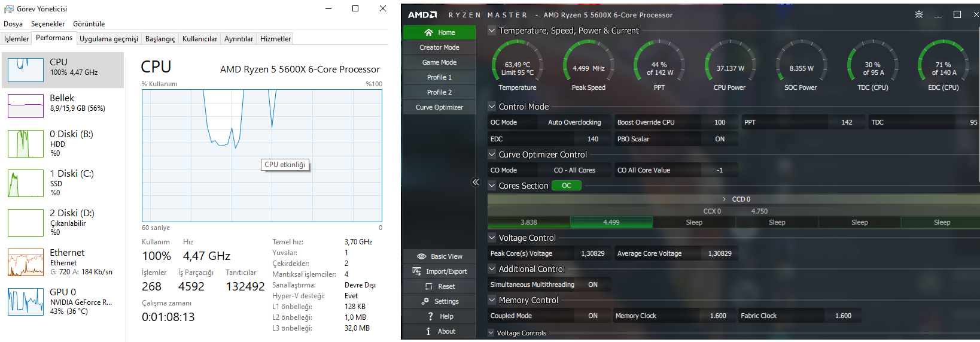Switch to the Kullanıcılar tab

[200, 39]
